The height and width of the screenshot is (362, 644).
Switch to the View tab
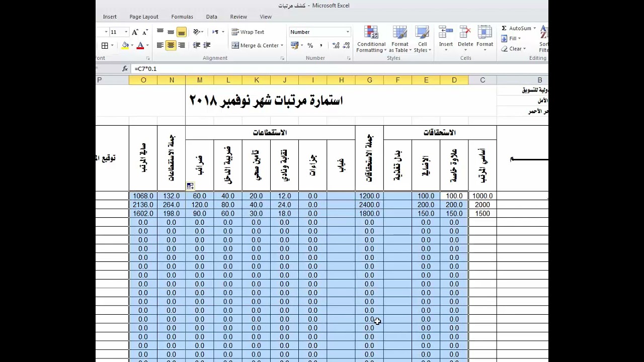[266, 17]
